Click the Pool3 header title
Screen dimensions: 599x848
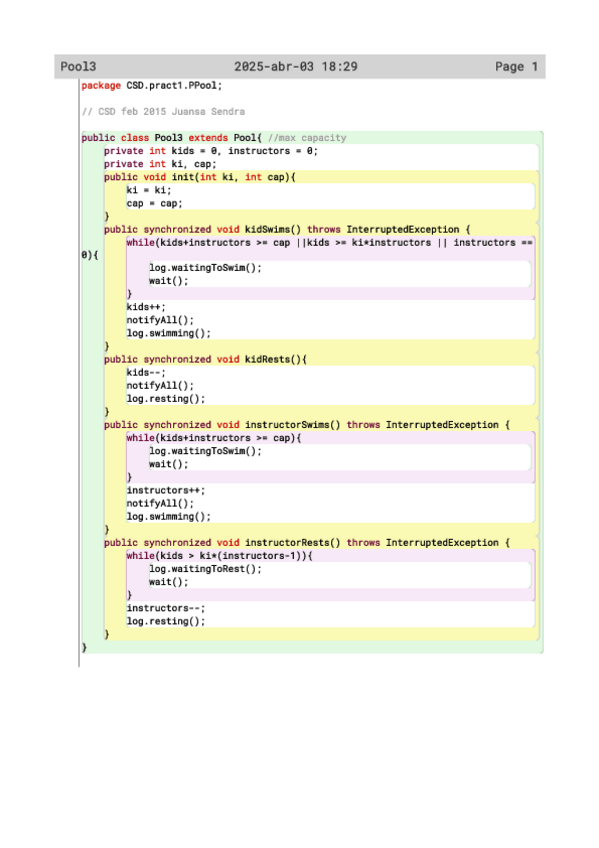(x=78, y=67)
